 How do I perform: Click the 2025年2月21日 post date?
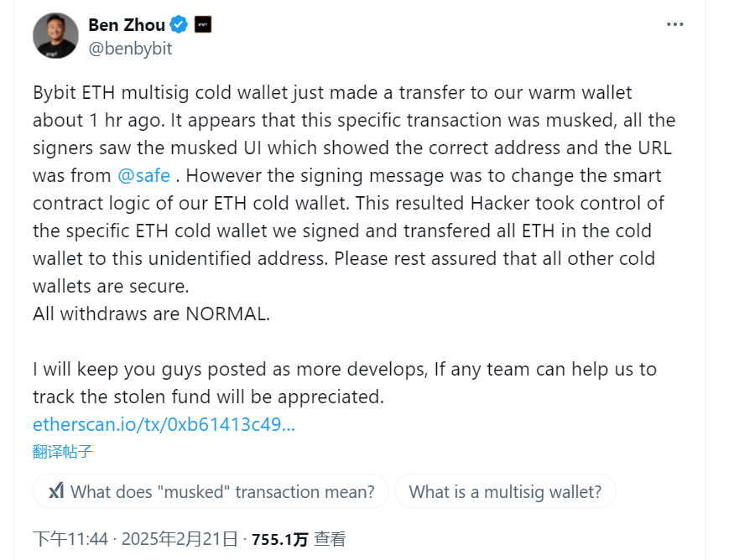(181, 539)
